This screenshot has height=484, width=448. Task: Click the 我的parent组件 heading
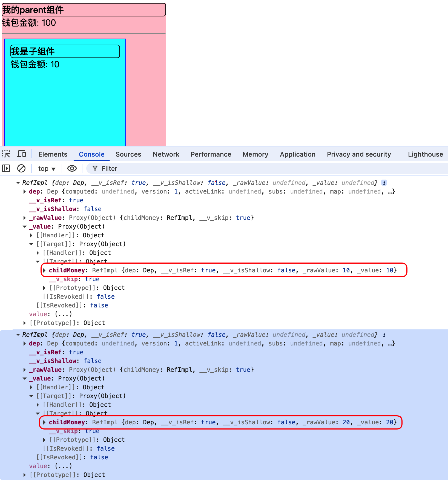[x=84, y=10]
